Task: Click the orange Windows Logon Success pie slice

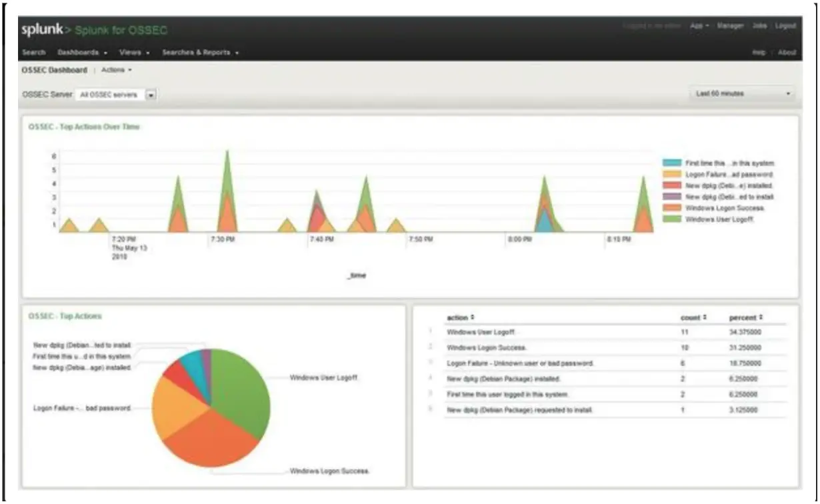Action: [210, 440]
